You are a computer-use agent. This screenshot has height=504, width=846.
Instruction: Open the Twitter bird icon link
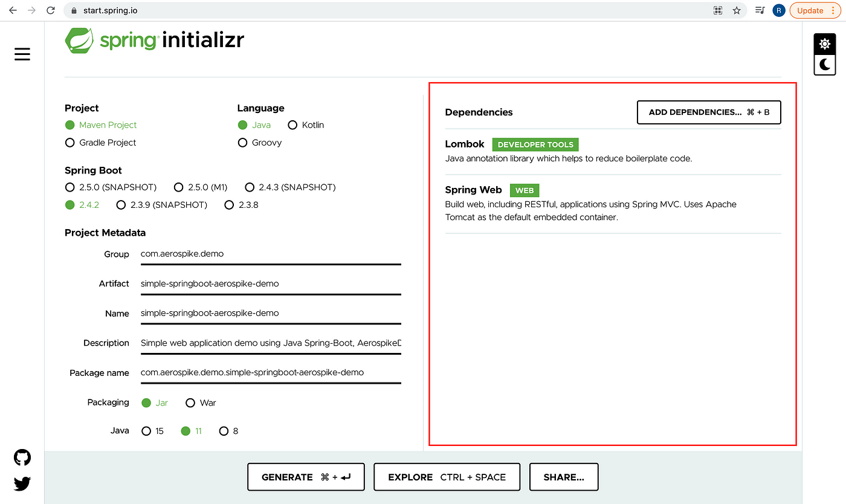22,483
